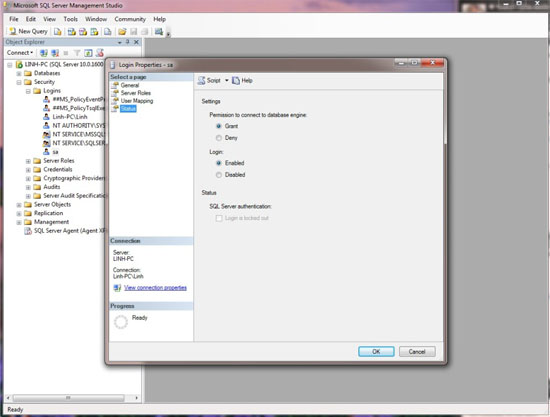The height and width of the screenshot is (417, 550).
Task: Click the Save disk icon in toolbar
Action: click(x=134, y=32)
